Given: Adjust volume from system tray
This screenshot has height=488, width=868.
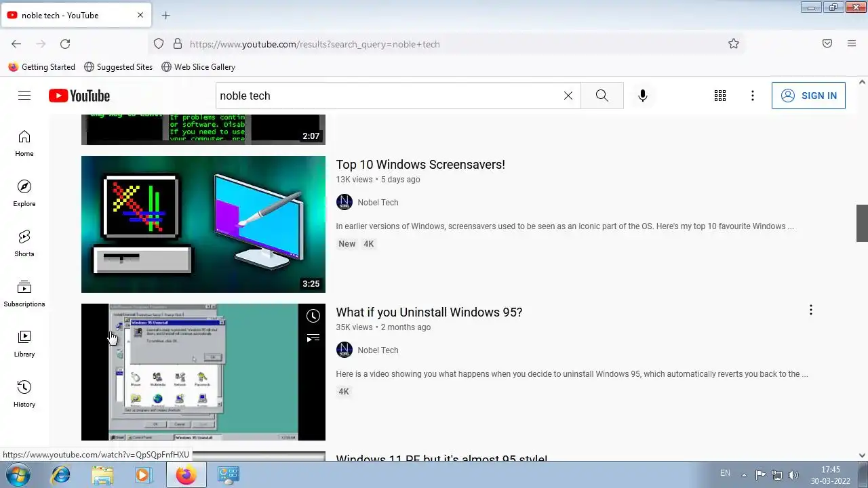Looking at the screenshot, I should coord(793,474).
